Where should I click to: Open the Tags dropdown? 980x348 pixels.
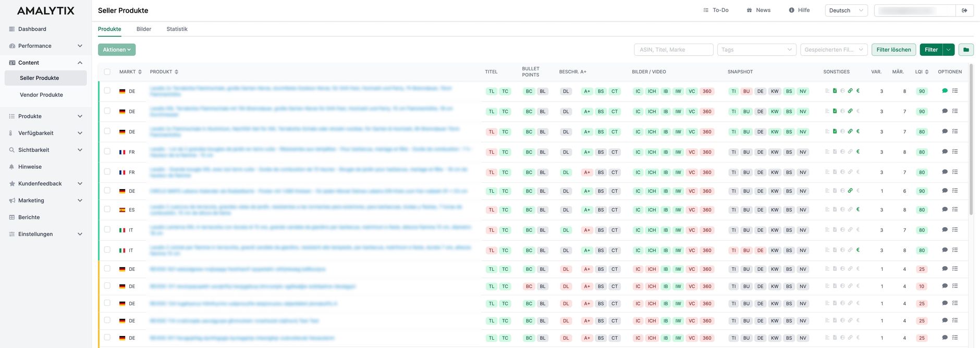click(757, 49)
